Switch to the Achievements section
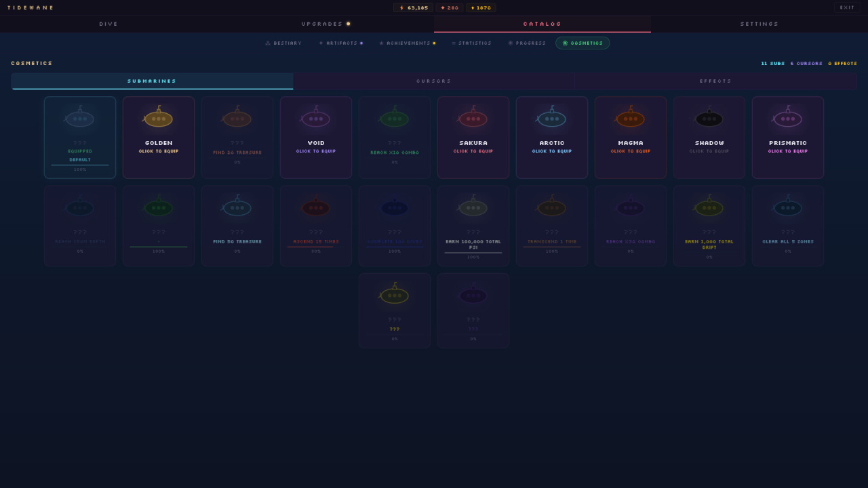Screen dimensions: 868x488 click(408, 43)
